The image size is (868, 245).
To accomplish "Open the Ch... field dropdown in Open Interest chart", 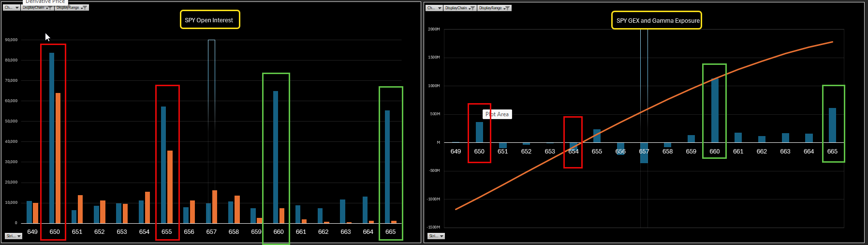I will [x=12, y=8].
